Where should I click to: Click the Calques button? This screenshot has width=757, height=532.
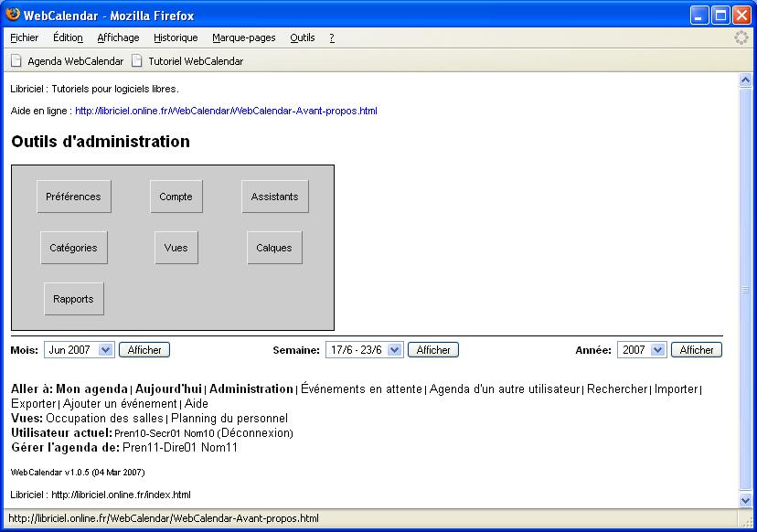(x=274, y=248)
